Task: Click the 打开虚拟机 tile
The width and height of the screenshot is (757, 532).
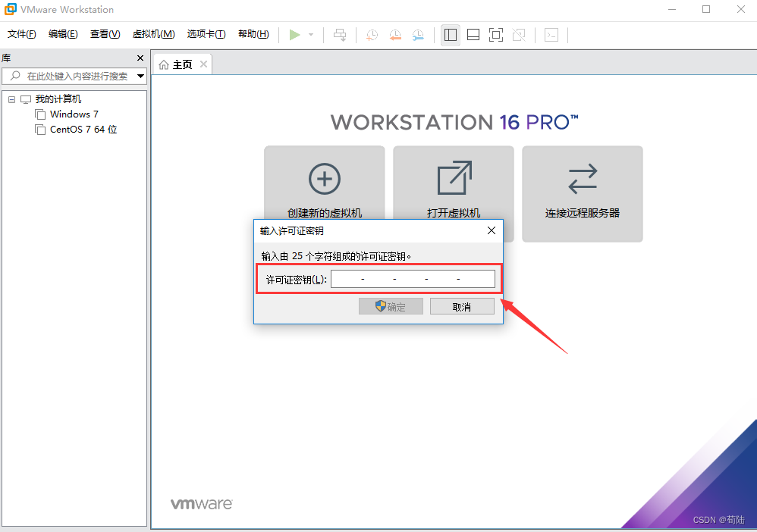Action: (x=454, y=183)
